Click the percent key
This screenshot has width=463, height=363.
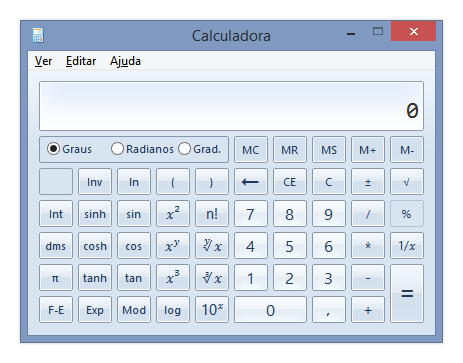407,214
